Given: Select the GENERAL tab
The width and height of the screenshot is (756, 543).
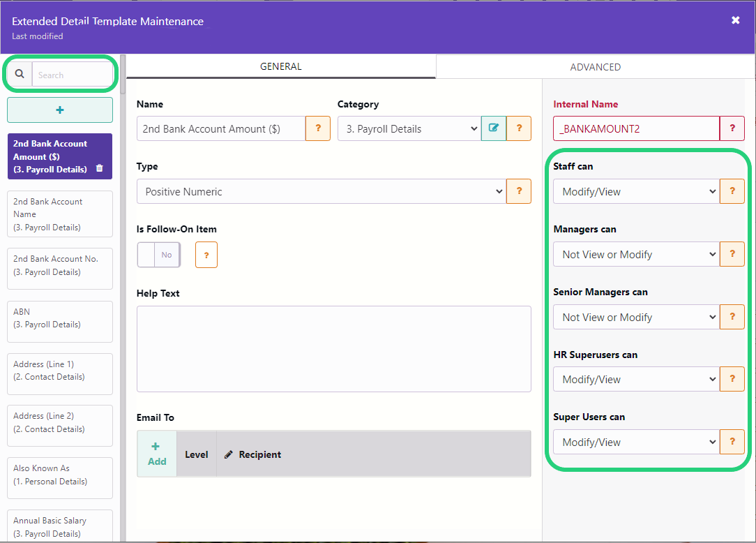Looking at the screenshot, I should coord(280,67).
